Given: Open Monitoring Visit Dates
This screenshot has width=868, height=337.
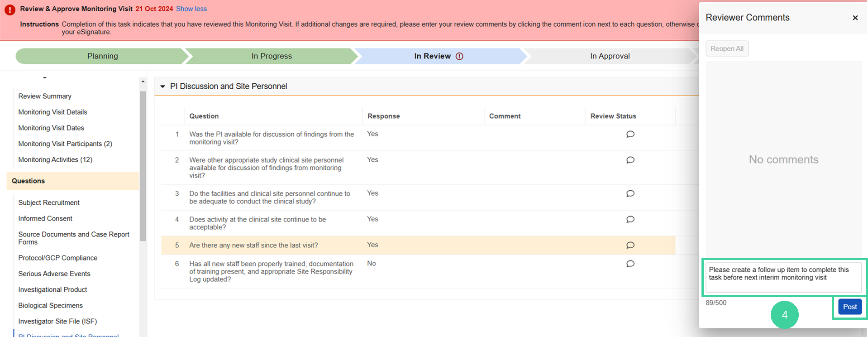Looking at the screenshot, I should pyautogui.click(x=51, y=128).
